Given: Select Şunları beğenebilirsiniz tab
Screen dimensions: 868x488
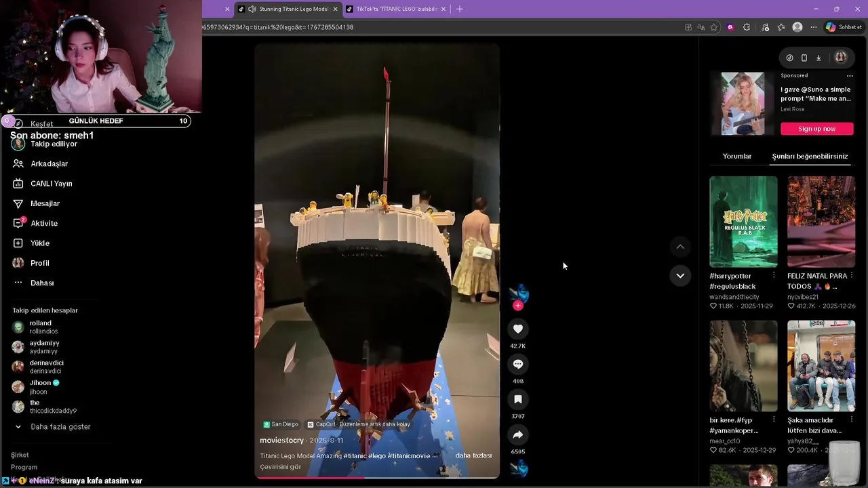Looking at the screenshot, I should coord(810,156).
